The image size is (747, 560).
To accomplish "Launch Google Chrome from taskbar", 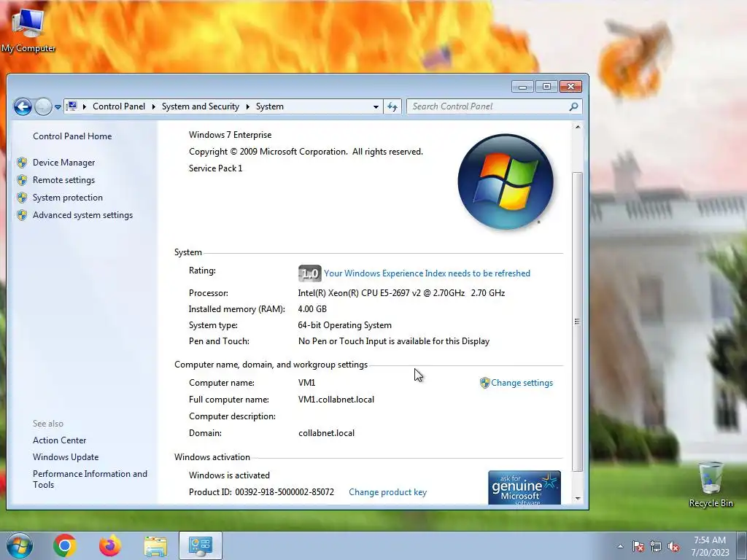I will 65,545.
